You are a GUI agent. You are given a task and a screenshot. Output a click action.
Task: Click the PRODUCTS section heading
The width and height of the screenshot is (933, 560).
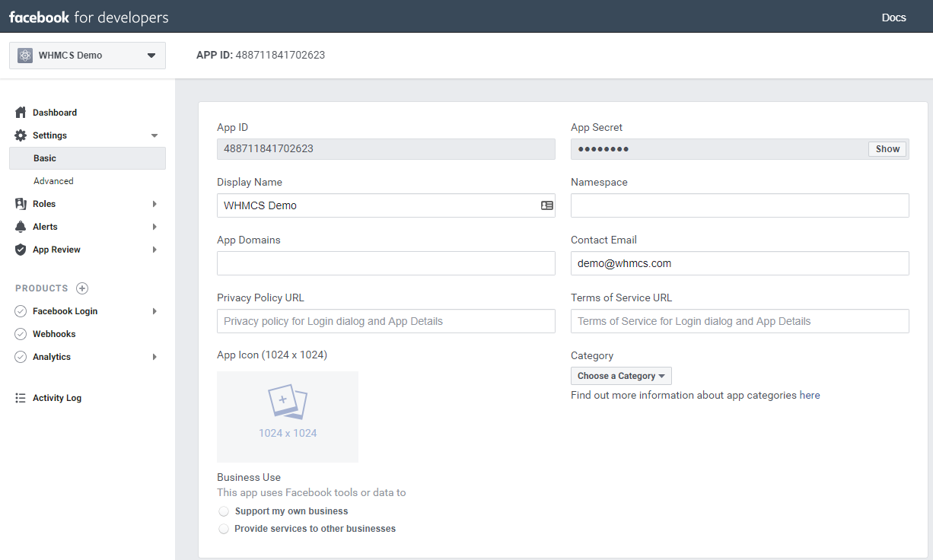[x=42, y=288]
